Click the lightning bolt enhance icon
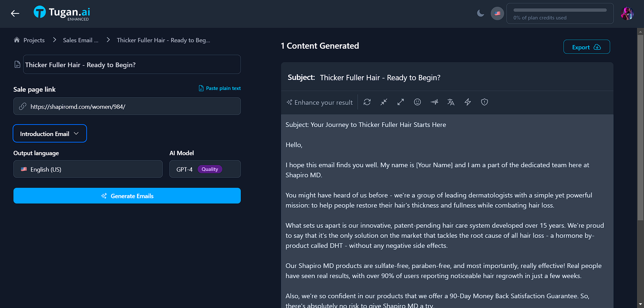Screen dimensions: 644x308 click(x=468, y=102)
